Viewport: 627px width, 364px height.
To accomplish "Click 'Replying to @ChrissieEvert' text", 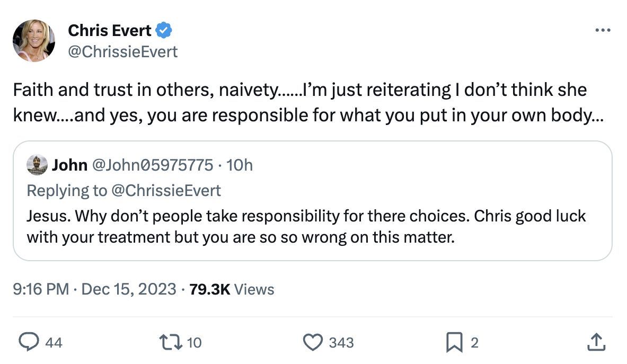I will click(x=124, y=190).
